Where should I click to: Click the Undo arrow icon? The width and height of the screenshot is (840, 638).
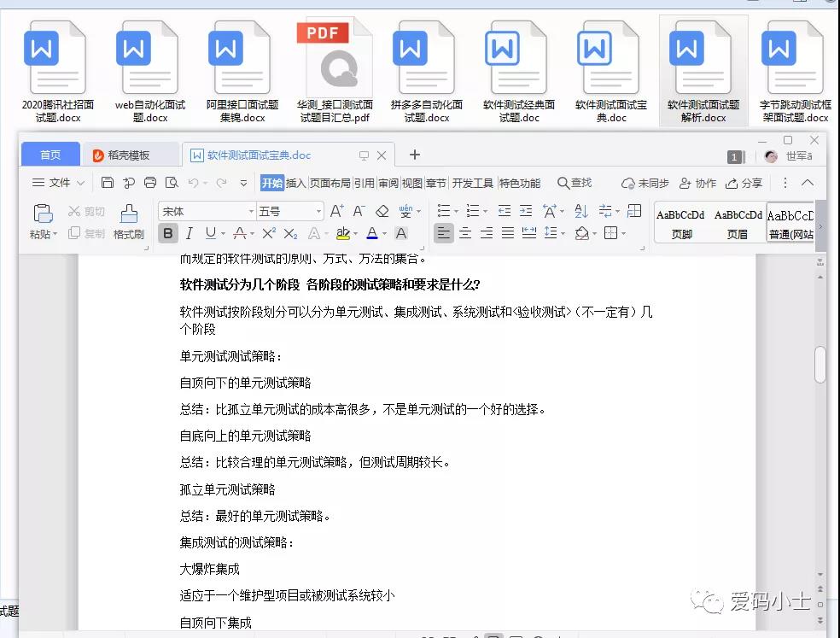click(x=194, y=183)
